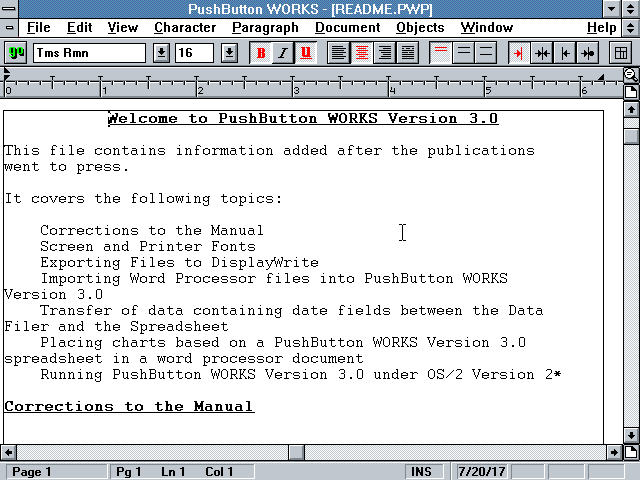This screenshot has width=640, height=480.
Task: Toggle Italic formatting button
Action: pos(283,53)
